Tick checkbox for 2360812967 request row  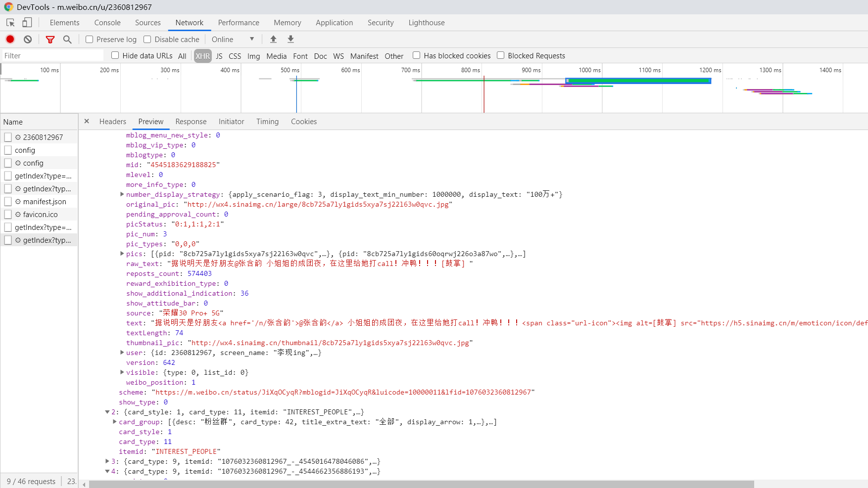pyautogui.click(x=8, y=137)
